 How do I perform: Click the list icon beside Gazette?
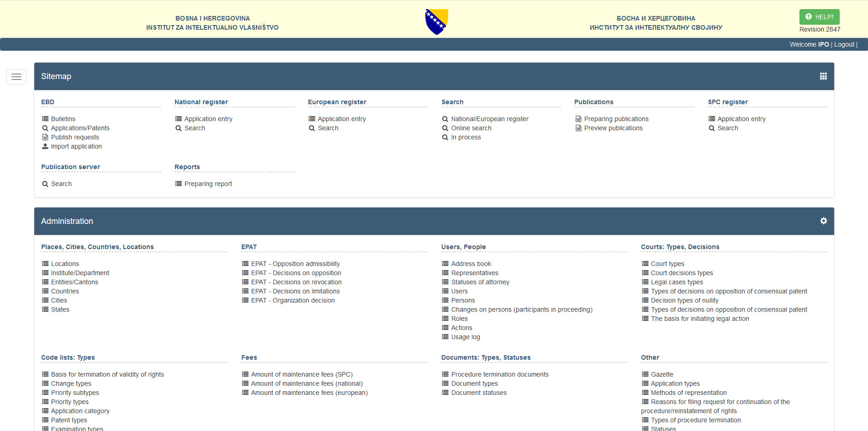(645, 374)
